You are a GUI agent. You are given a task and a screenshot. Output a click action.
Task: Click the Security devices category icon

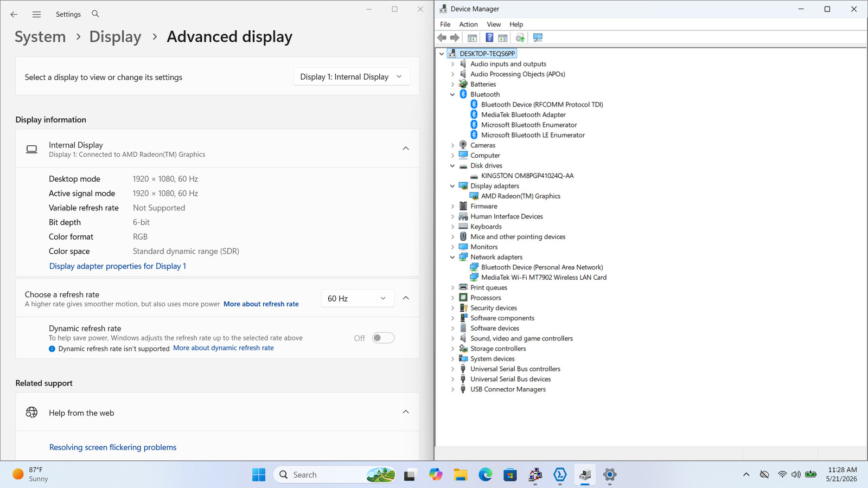463,308
